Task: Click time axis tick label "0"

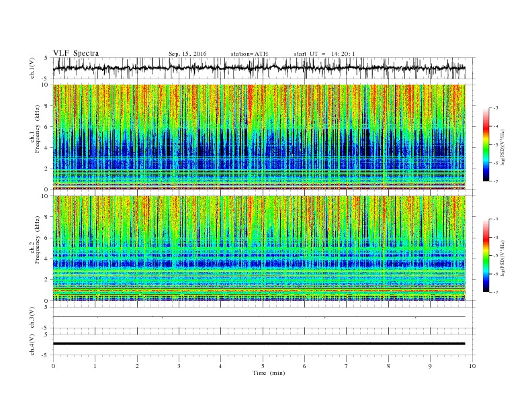Action: point(53,366)
